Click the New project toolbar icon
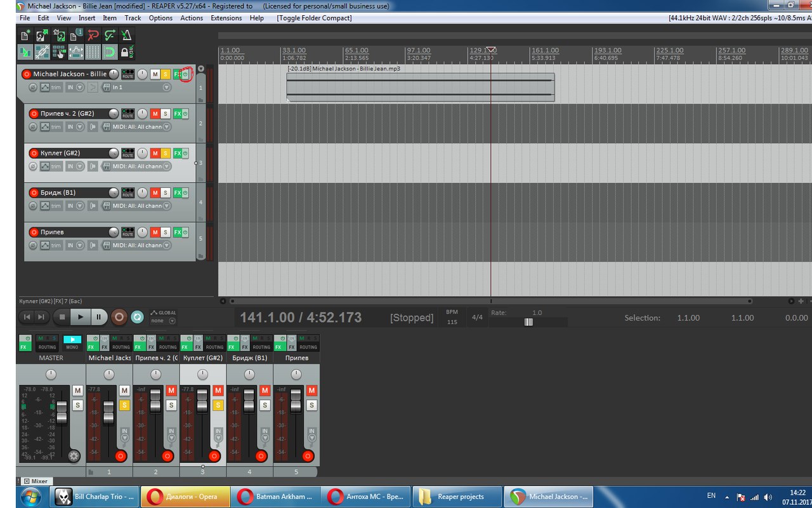Viewport: 812px width, 508px height. (x=25, y=36)
